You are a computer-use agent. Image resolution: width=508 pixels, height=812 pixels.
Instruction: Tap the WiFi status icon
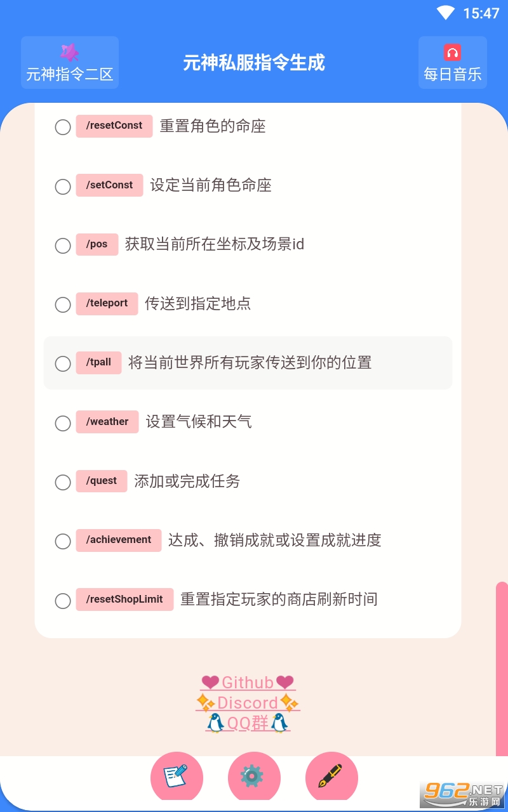tap(446, 13)
